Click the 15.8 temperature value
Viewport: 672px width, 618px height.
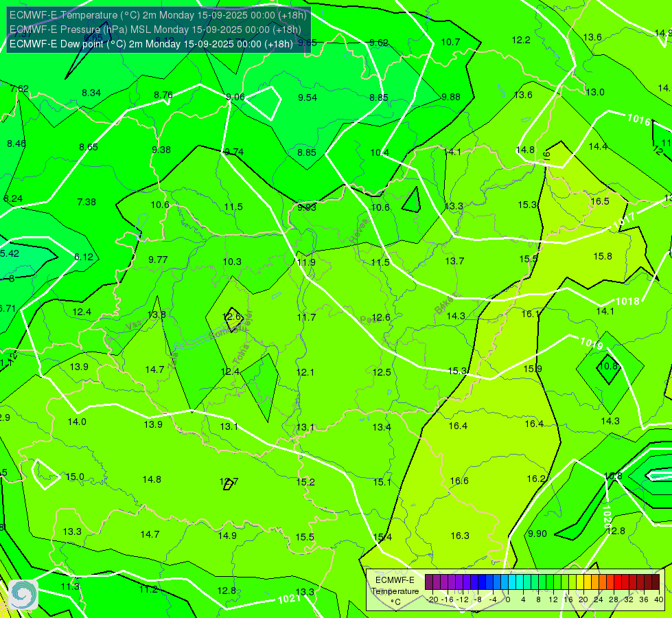pyautogui.click(x=603, y=256)
